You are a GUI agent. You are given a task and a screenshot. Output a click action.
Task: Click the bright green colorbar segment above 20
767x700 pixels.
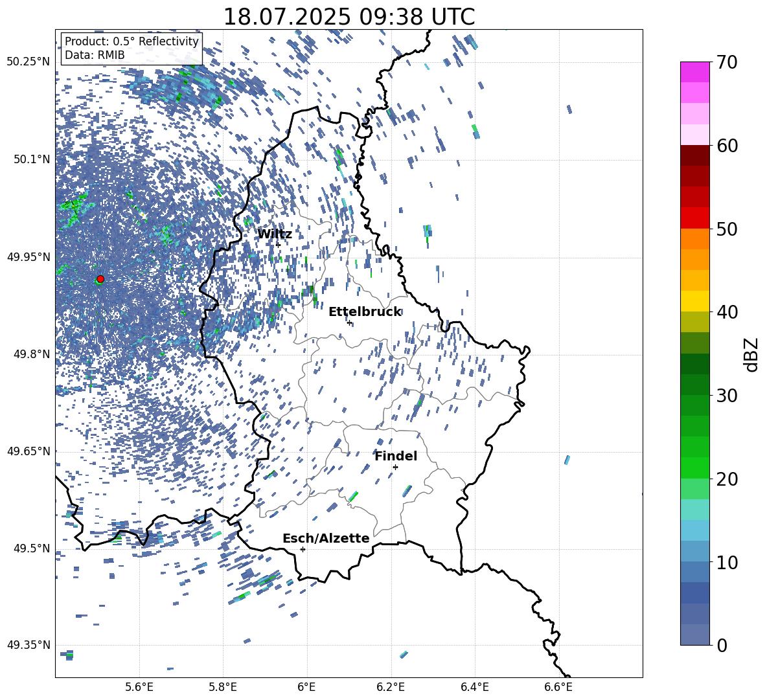point(695,468)
